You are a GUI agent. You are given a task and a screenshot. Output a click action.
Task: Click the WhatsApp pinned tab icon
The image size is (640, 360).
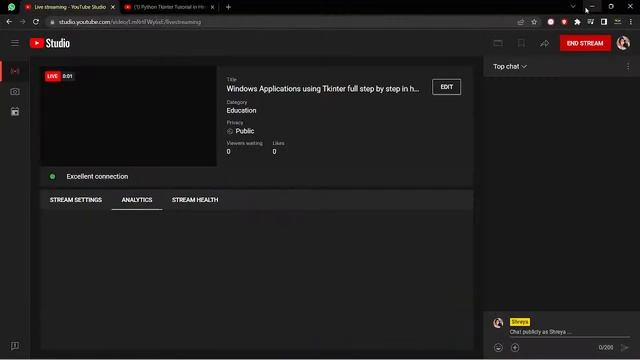(11, 7)
